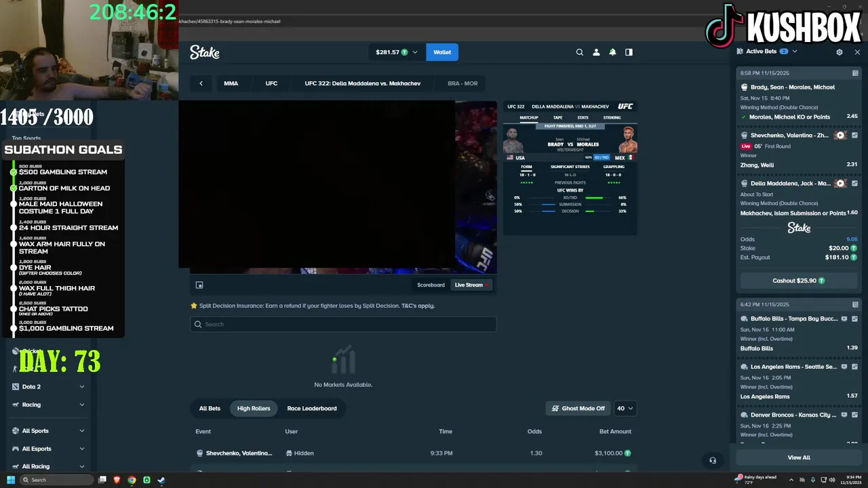Open the Striking tab in fight widget
This screenshot has width=868, height=488.
coord(612,117)
